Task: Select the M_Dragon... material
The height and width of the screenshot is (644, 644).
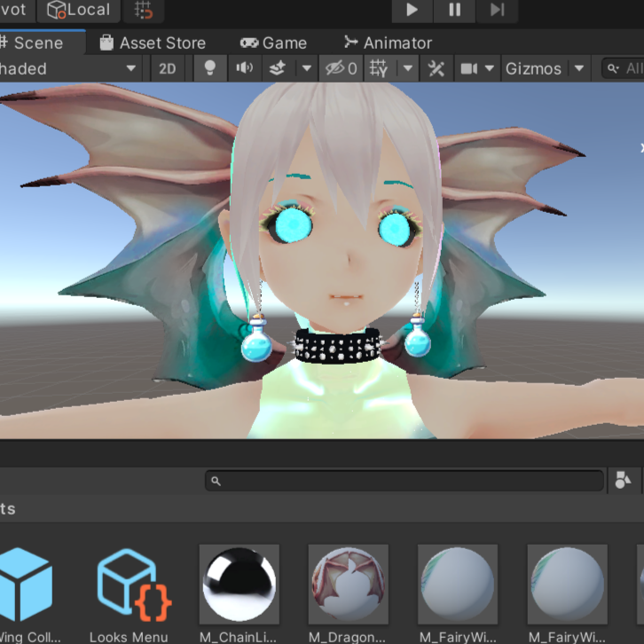Action: 349,594
